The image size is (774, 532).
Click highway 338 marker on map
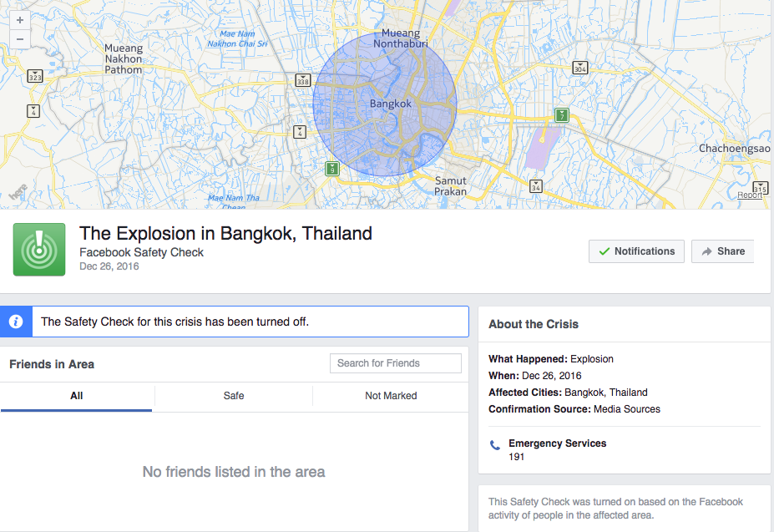pyautogui.click(x=302, y=80)
